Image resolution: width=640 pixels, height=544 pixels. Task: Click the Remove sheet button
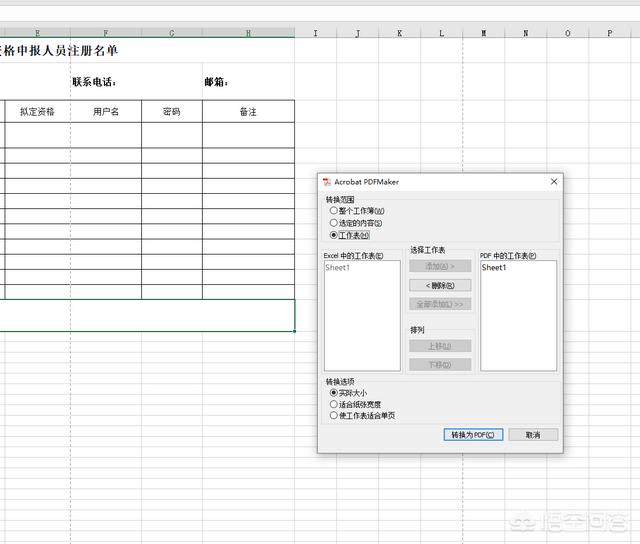[440, 285]
